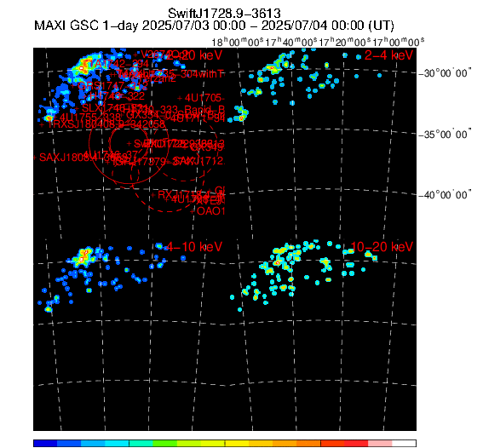
Task: Click the 18h00m00s right ascension label
Action: pyautogui.click(x=238, y=42)
